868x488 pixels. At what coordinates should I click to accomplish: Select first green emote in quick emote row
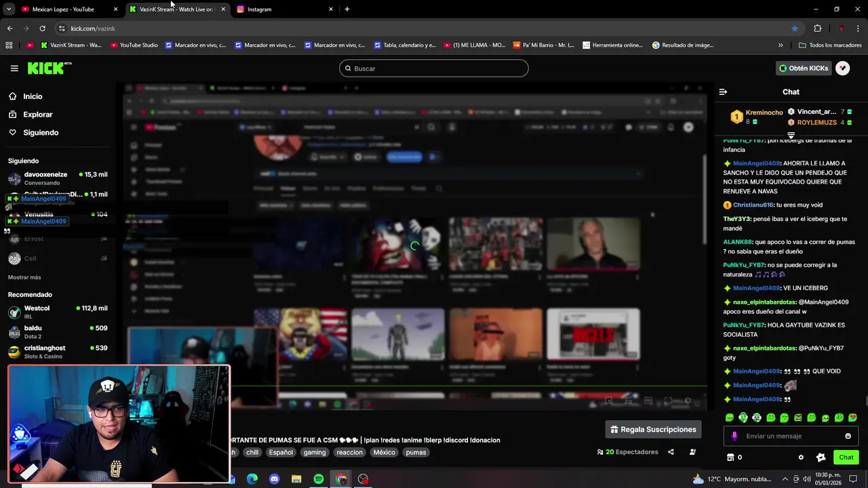(x=730, y=418)
